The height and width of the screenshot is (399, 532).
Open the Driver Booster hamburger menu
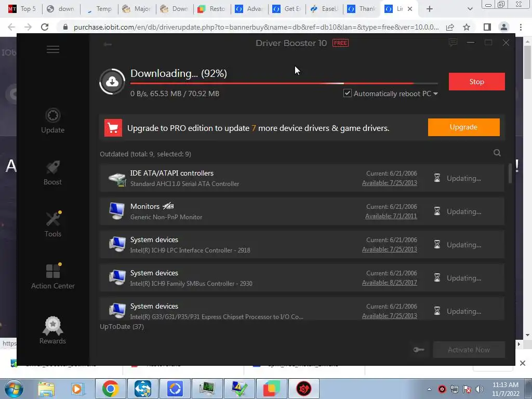[x=53, y=49]
